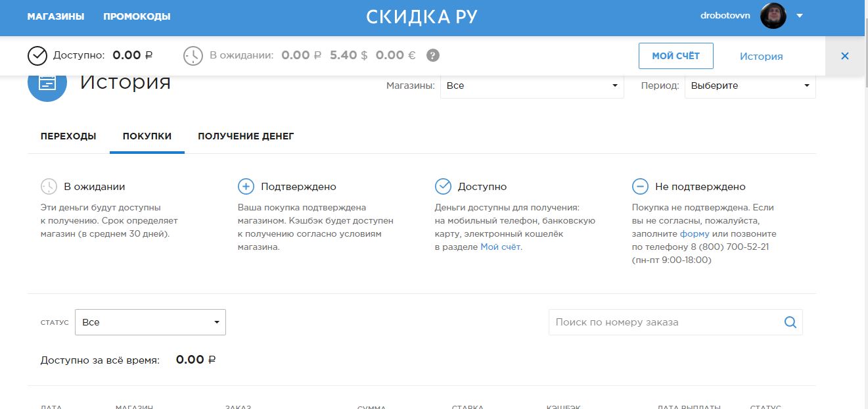Click the Мой счёт button
The width and height of the screenshot is (868, 409).
pos(675,56)
